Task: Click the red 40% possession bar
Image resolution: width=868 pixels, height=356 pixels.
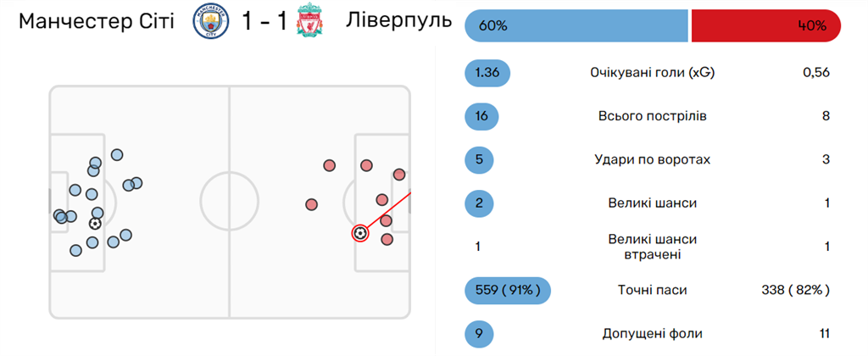Action: pos(766,25)
